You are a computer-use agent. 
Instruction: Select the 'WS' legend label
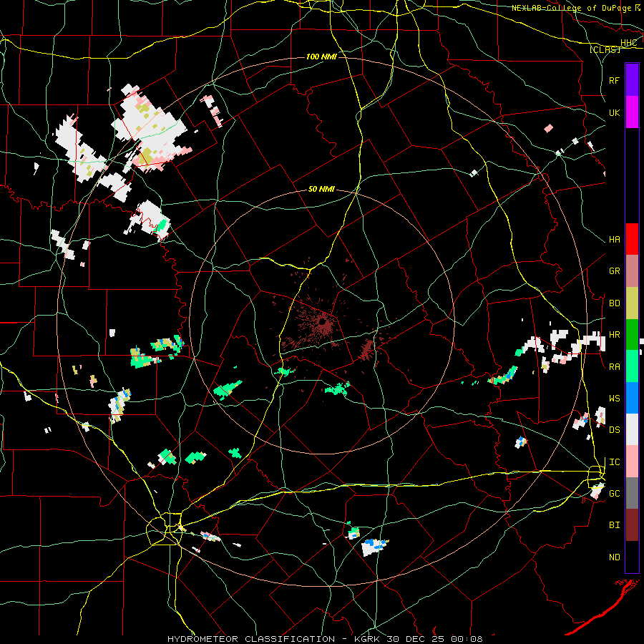[614, 399]
